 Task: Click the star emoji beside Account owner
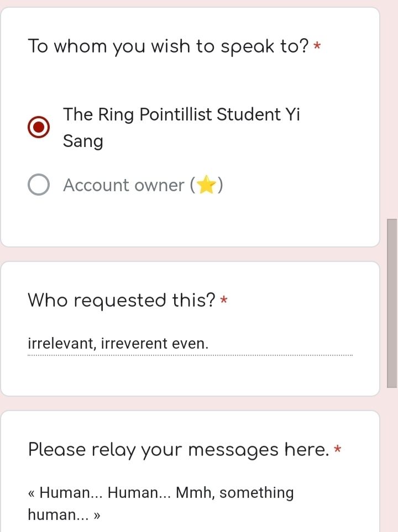[206, 186]
